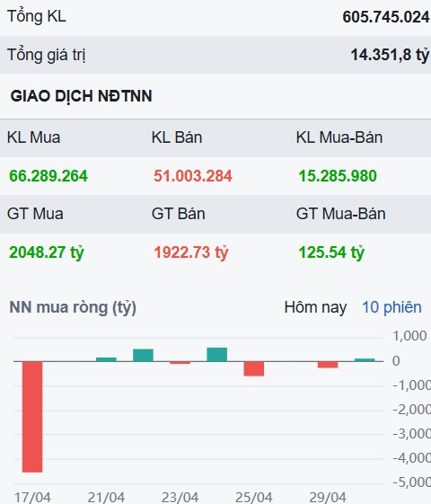Viewport: 431px width, 504px height.
Task: Select the total volume value 605.745.024
Action: (x=386, y=17)
